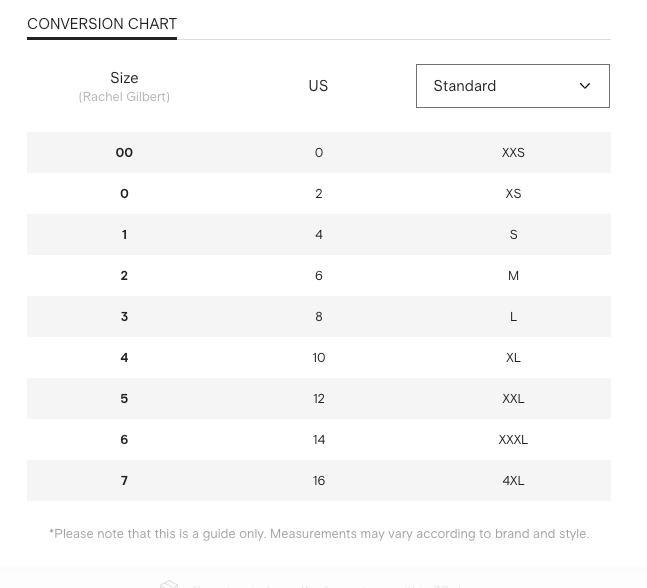This screenshot has width=647, height=588.
Task: Click US size 2 value
Action: 319,194
